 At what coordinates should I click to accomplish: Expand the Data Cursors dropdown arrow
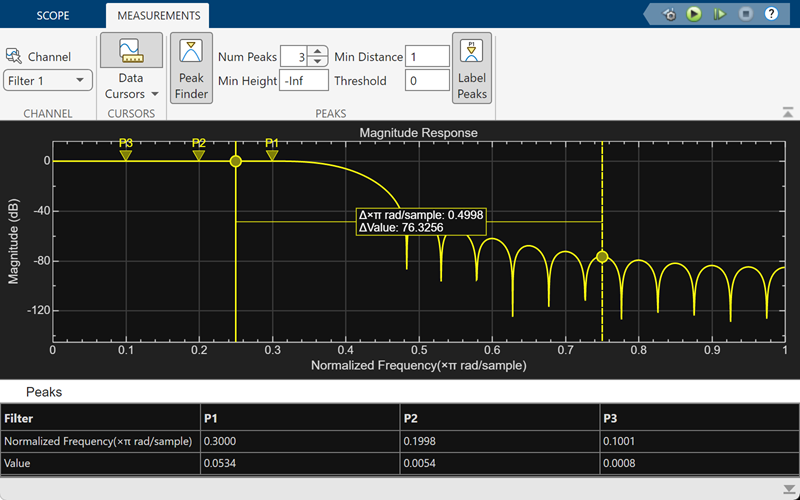155,94
